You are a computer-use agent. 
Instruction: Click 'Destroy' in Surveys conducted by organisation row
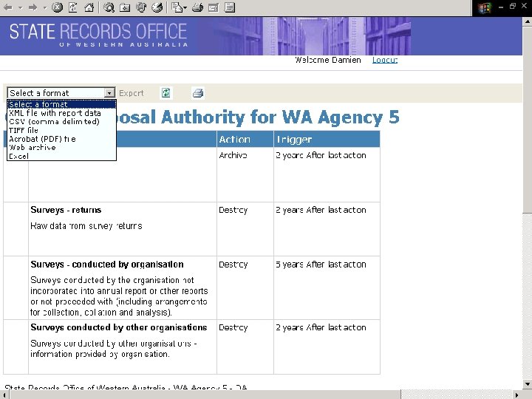pyautogui.click(x=233, y=265)
